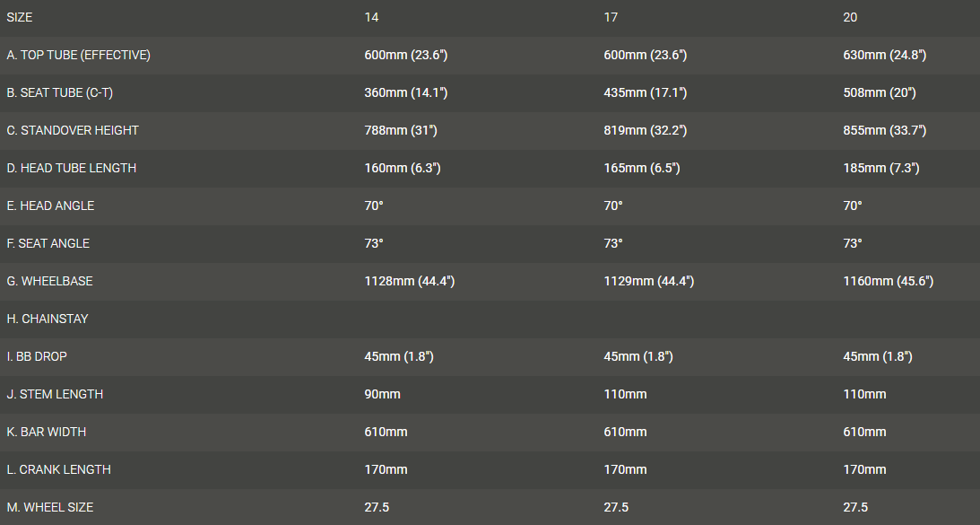Image resolution: width=980 pixels, height=525 pixels.
Task: Select the Seat Tube (C-T) row label
Action: point(59,93)
